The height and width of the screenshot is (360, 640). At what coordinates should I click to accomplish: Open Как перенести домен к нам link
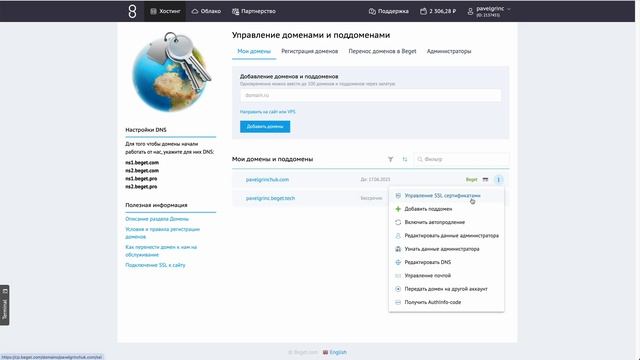click(161, 251)
